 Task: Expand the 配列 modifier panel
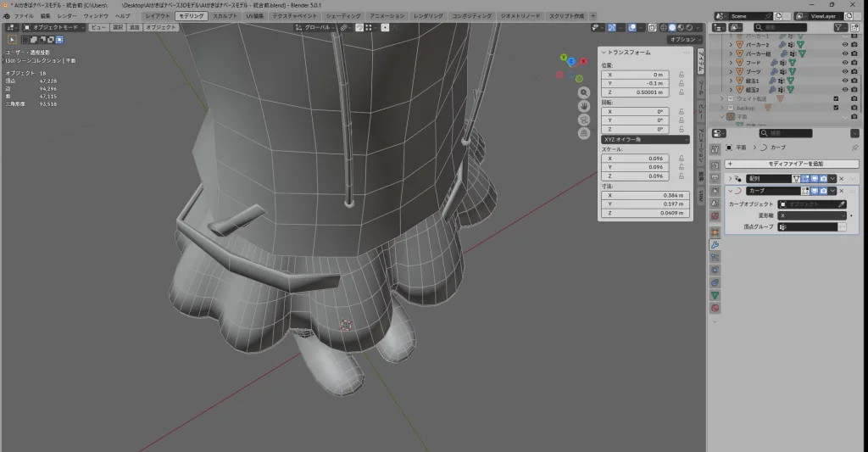(x=731, y=179)
